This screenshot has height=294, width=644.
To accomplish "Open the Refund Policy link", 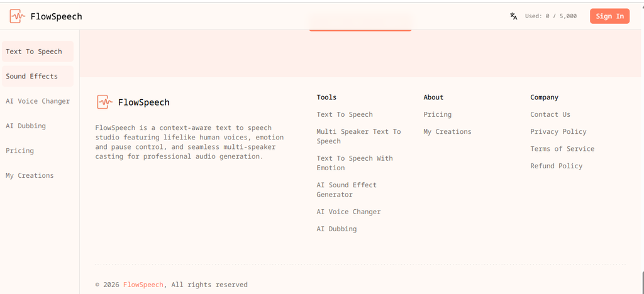I will coord(556,166).
